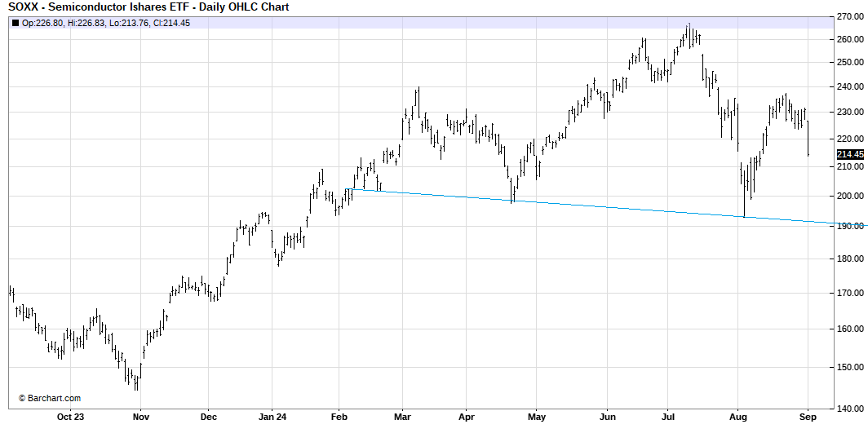Click the 190.00 price axis label
The image size is (868, 442).
[x=850, y=226]
